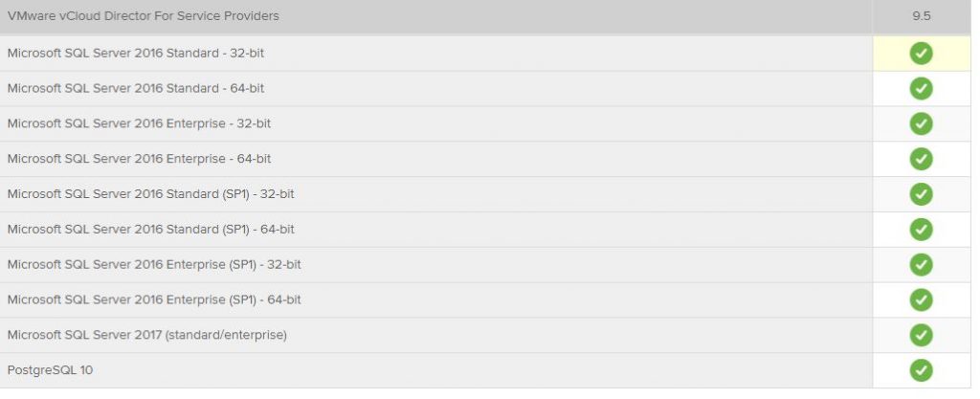Click the checkmark for 2016 Enterprise (SP1) 32-bit
The image size is (980, 399).
[x=922, y=265]
